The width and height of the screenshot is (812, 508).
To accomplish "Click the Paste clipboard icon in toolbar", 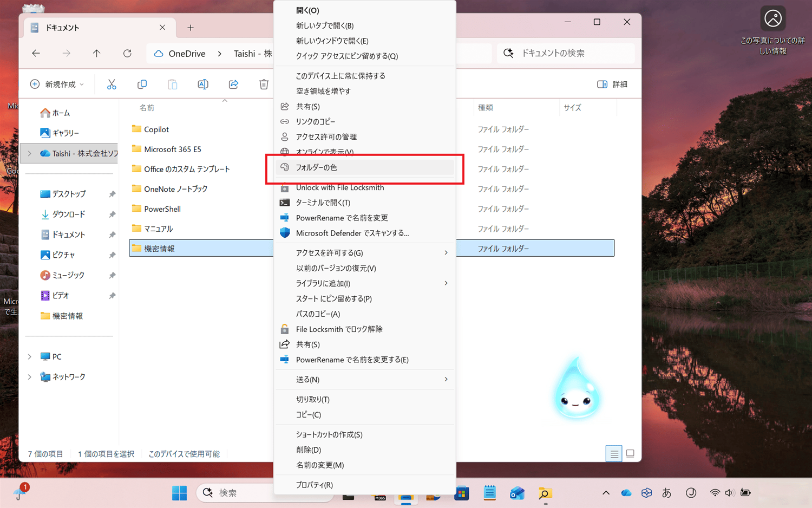I will coord(172,84).
